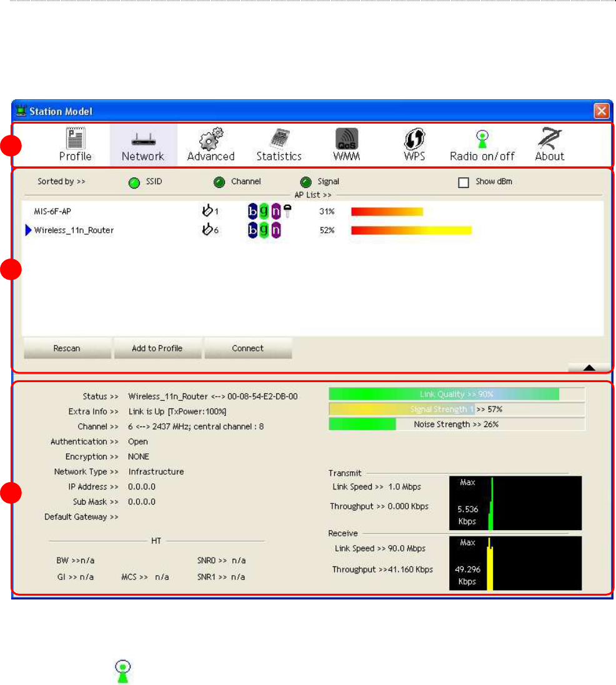616x685 pixels.
Task: Sort AP list by SSID
Action: coord(134,182)
